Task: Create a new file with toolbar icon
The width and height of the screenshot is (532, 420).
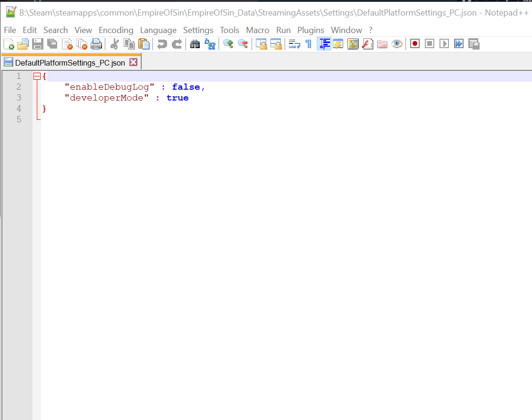Action: tap(8, 44)
